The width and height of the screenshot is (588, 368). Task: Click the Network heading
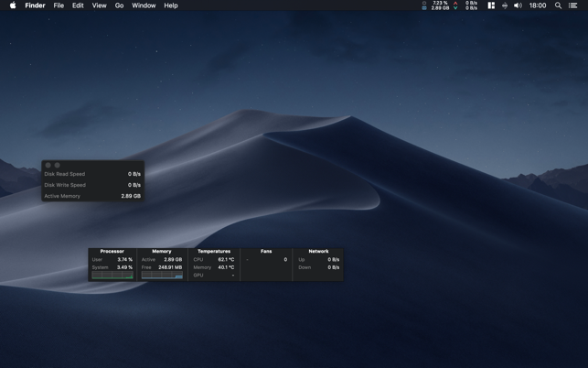[318, 251]
